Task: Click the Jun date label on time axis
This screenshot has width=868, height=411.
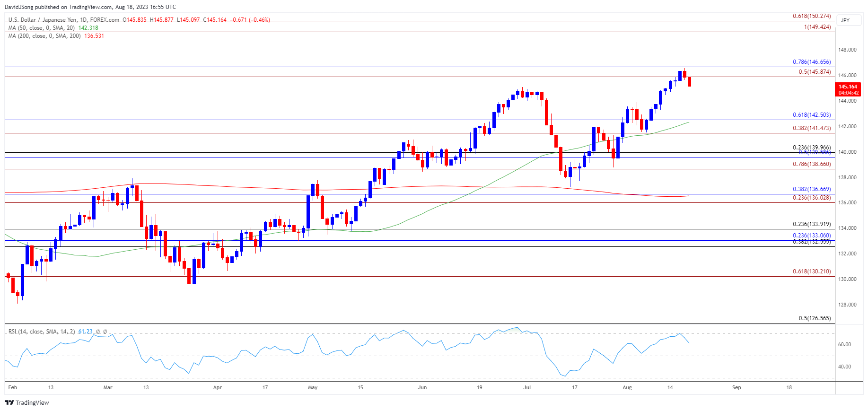Action: pyautogui.click(x=422, y=387)
